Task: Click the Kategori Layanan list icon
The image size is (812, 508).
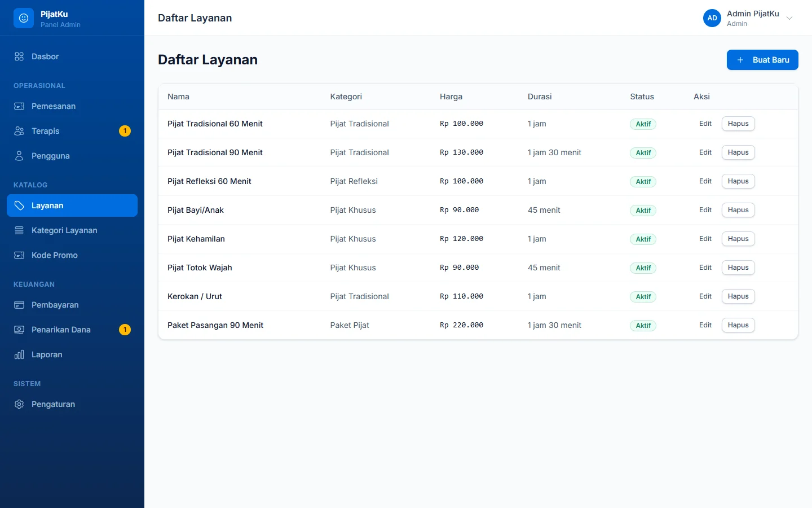Action: click(19, 230)
